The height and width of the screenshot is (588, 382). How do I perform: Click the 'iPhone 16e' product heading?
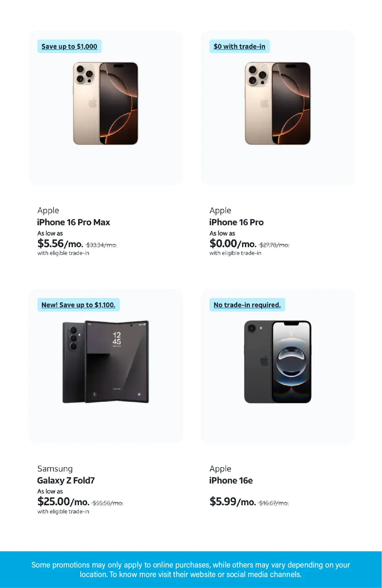point(231,481)
